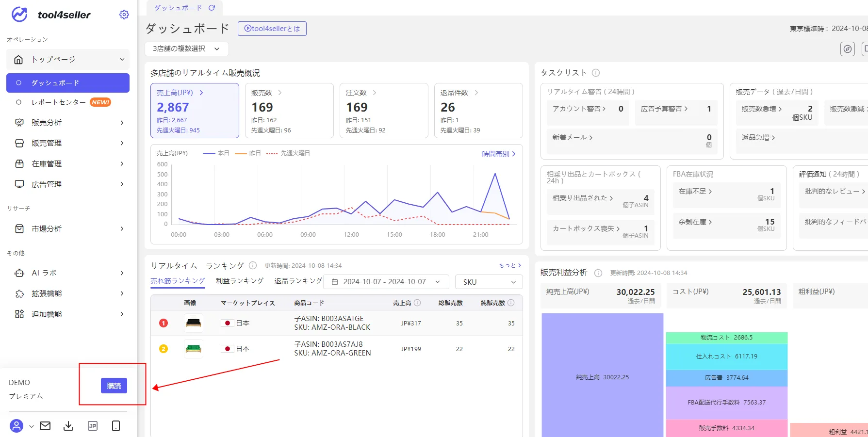Click the AI ラボ robot icon in sidebar

[x=19, y=273]
